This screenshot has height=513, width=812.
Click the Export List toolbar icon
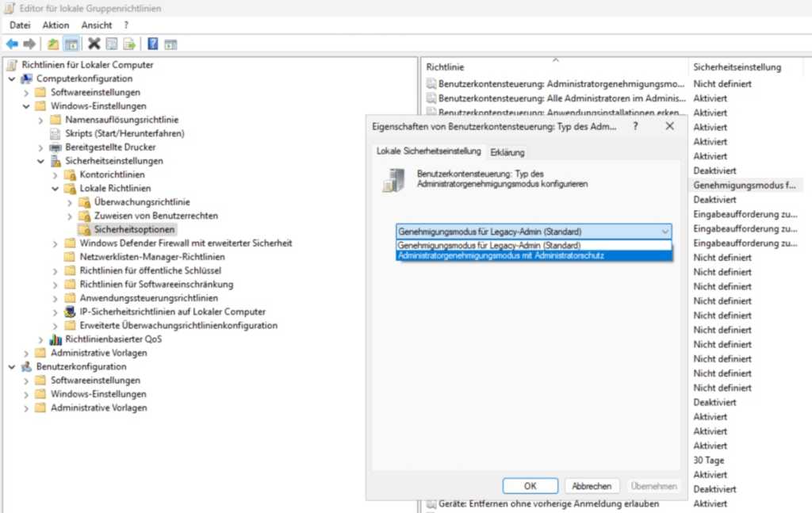pyautogui.click(x=129, y=44)
